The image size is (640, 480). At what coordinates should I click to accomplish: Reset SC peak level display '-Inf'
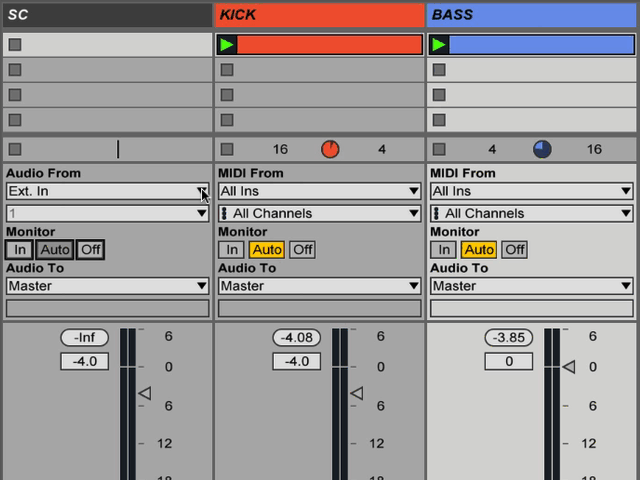pos(84,338)
